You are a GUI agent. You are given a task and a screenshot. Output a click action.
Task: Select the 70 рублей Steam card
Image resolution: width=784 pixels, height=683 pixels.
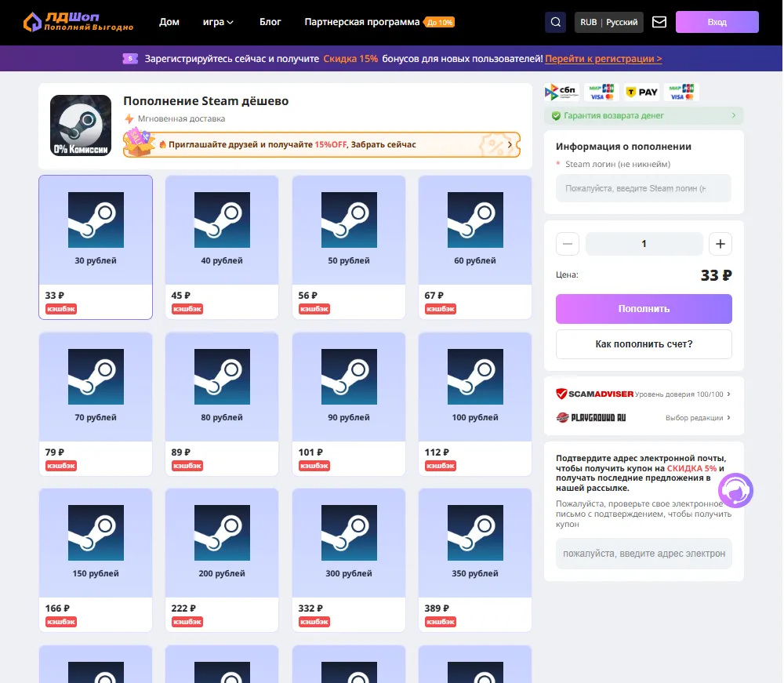96,404
